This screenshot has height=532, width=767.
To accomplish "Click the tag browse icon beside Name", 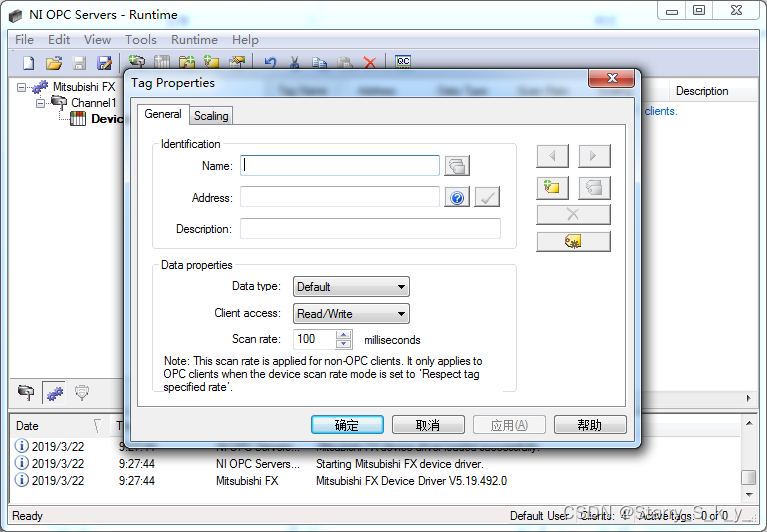I will tap(457, 166).
